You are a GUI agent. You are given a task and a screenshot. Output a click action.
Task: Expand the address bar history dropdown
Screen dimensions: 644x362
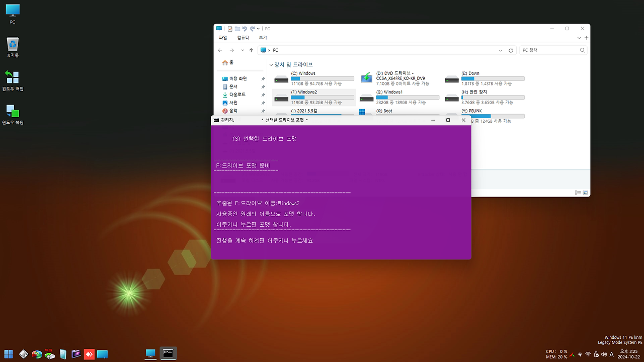click(x=500, y=50)
